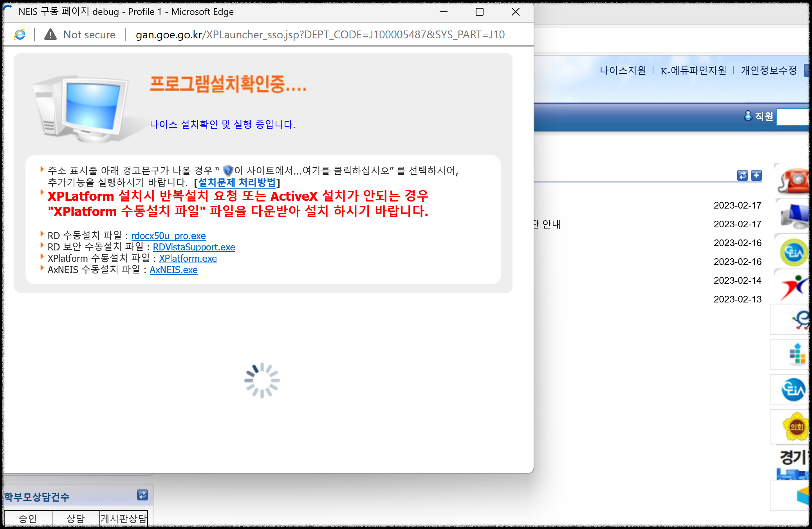This screenshot has width=812, height=529.
Task: Open the 나이스지원 menu link
Action: point(623,70)
